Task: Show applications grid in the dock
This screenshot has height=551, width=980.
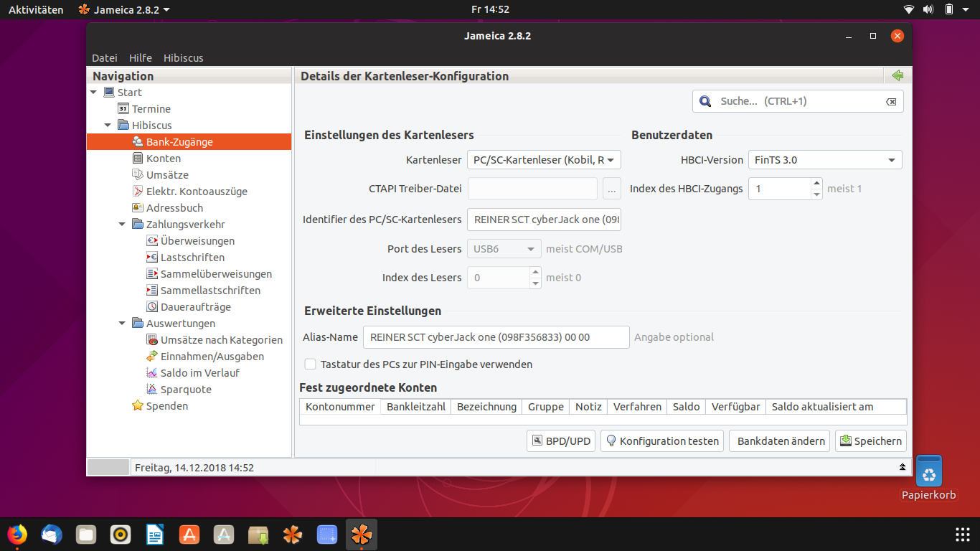Action: click(963, 534)
